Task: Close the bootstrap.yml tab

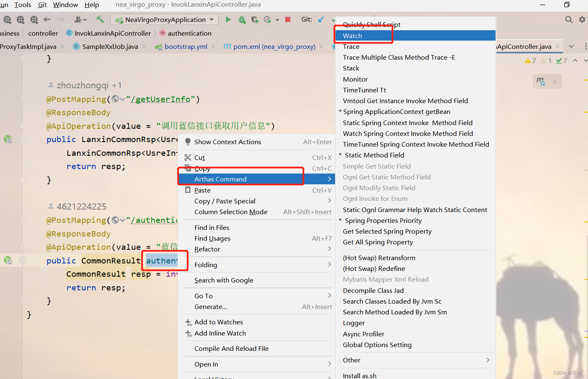Action: coord(213,46)
